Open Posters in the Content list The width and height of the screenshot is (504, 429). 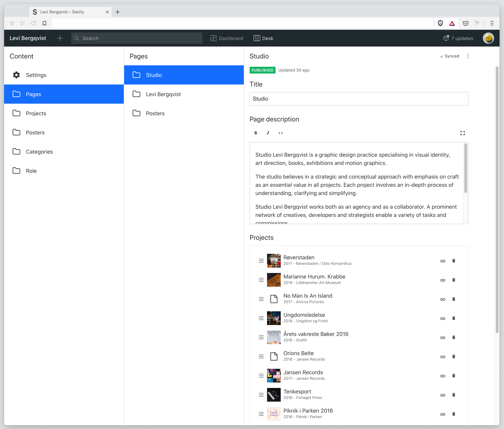[64, 132]
